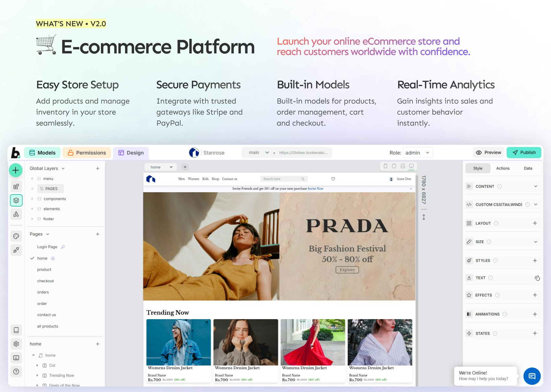Click the Explore button on banner
551x392 pixels.
(347, 270)
